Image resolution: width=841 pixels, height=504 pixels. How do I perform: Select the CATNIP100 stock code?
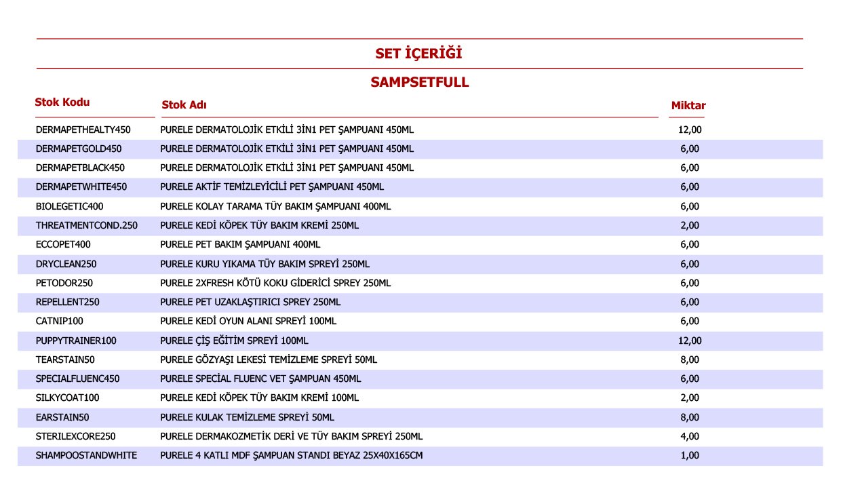pos(60,321)
